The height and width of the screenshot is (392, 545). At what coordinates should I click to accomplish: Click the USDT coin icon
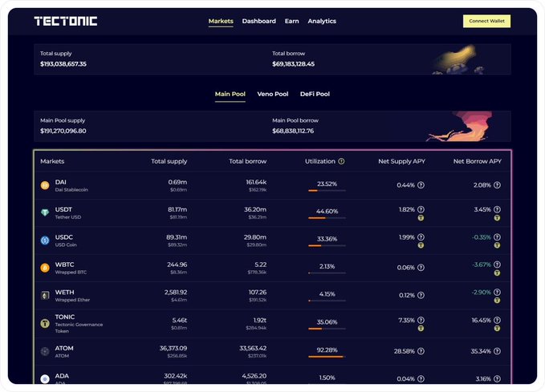[x=45, y=212]
